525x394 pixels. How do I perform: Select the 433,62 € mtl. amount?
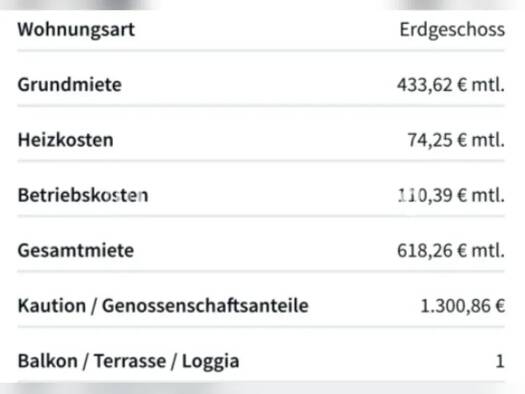[451, 85]
